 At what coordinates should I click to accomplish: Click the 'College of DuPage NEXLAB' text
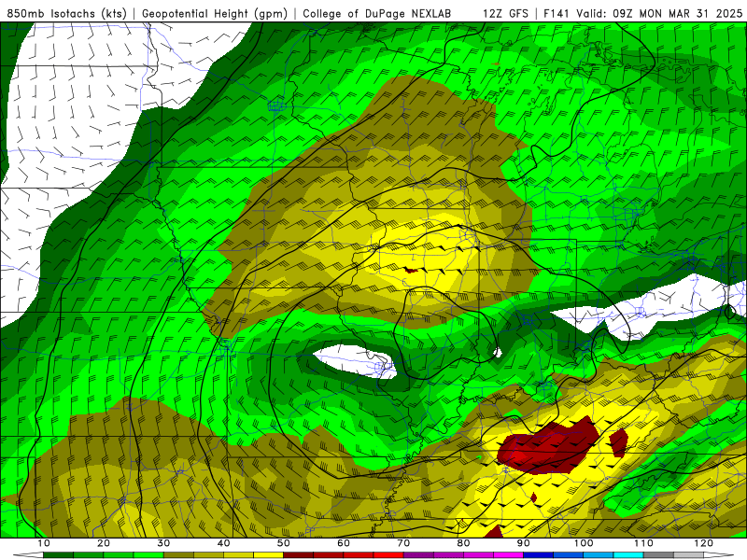pos(377,14)
